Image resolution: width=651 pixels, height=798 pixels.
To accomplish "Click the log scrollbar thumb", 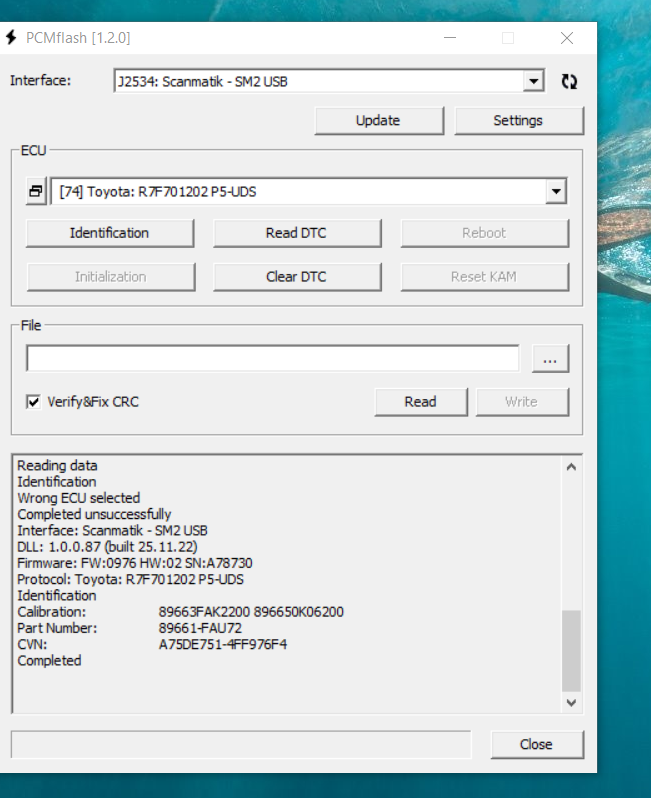I will 571,651.
